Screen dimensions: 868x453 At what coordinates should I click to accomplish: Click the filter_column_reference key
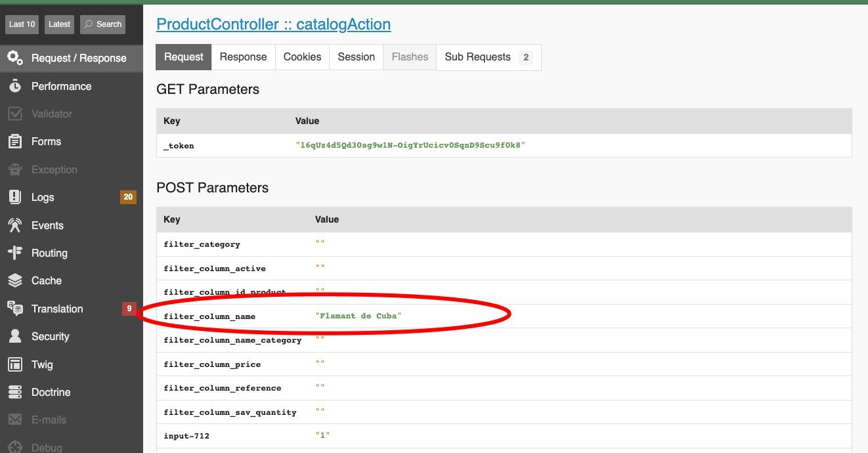(223, 388)
